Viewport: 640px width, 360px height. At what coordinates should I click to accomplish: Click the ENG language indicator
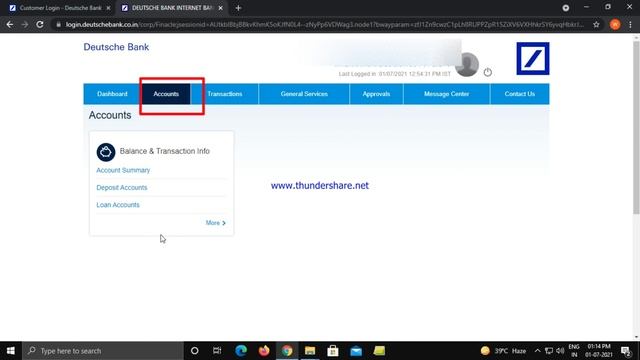(x=574, y=351)
